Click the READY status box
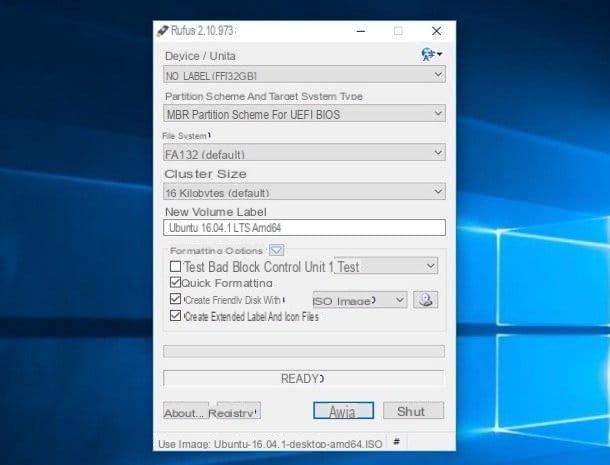 pos(304,378)
